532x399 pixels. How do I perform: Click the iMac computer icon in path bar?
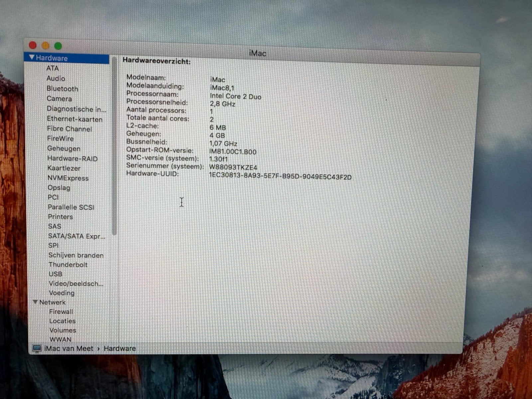pyautogui.click(x=37, y=348)
